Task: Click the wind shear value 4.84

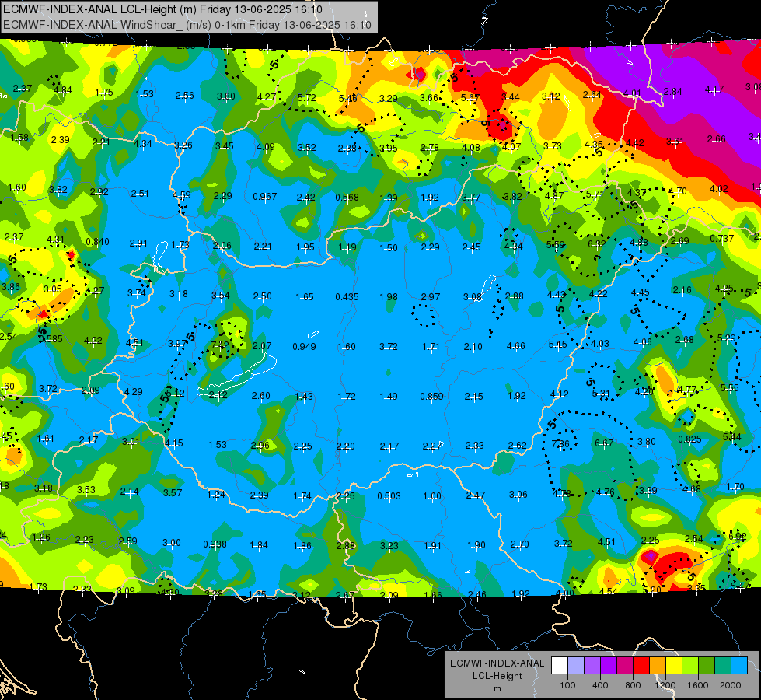Action: click(x=63, y=90)
